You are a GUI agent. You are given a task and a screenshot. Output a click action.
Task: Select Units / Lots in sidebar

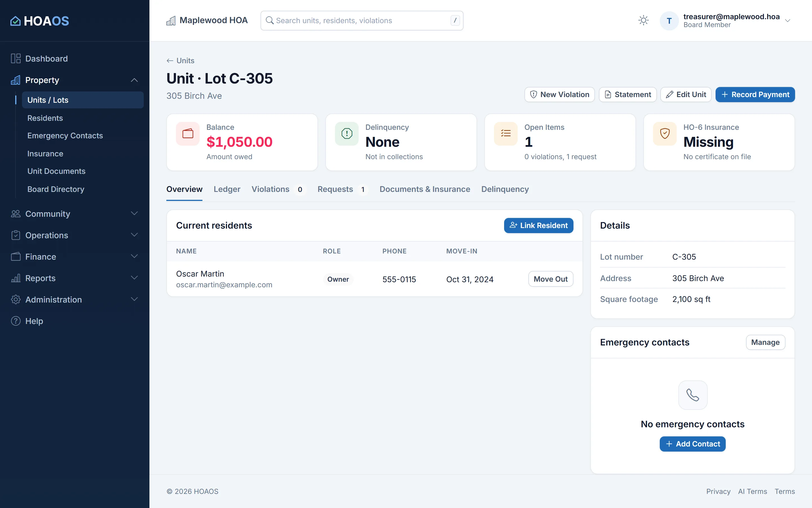[x=83, y=100]
